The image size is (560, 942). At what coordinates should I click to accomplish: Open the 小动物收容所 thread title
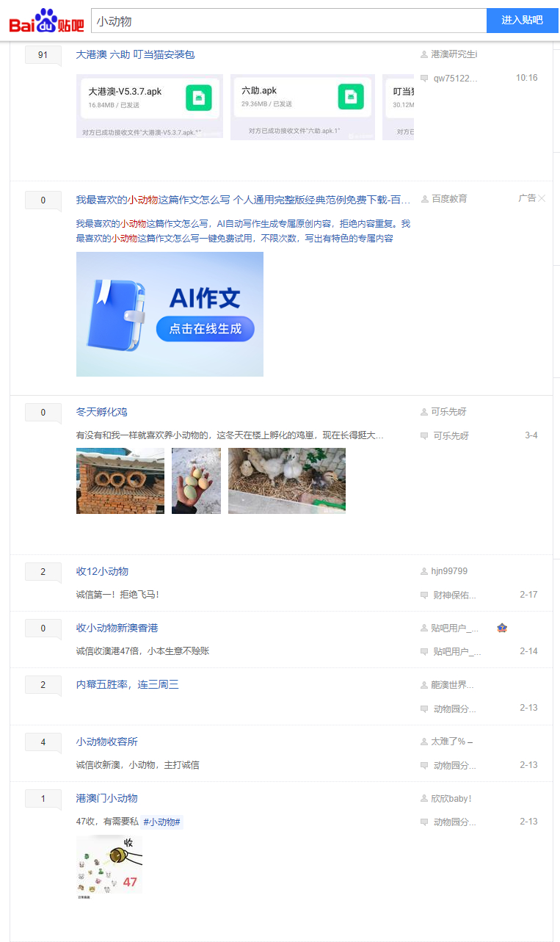106,742
